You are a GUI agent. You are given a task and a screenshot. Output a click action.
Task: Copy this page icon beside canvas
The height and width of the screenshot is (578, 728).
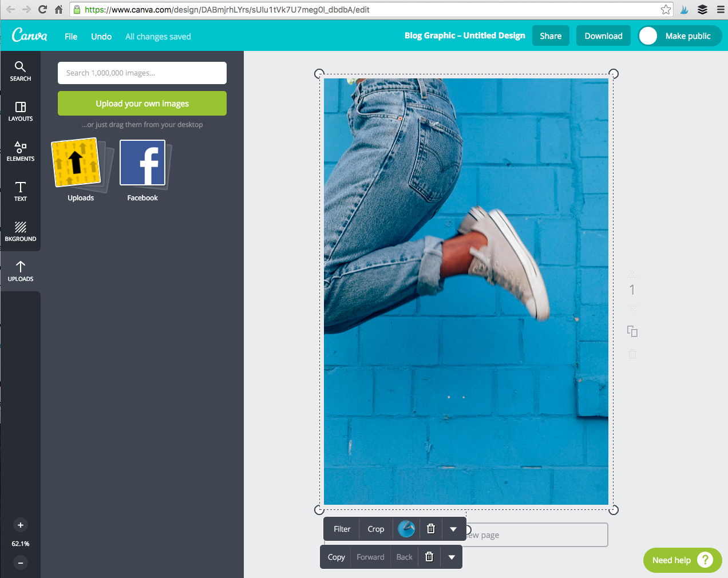(x=632, y=331)
